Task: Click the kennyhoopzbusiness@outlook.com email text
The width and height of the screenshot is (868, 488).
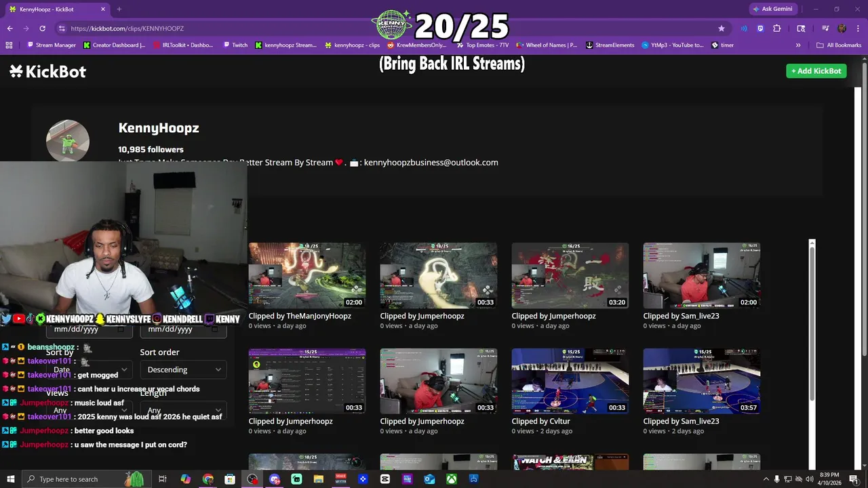Action: tap(431, 163)
